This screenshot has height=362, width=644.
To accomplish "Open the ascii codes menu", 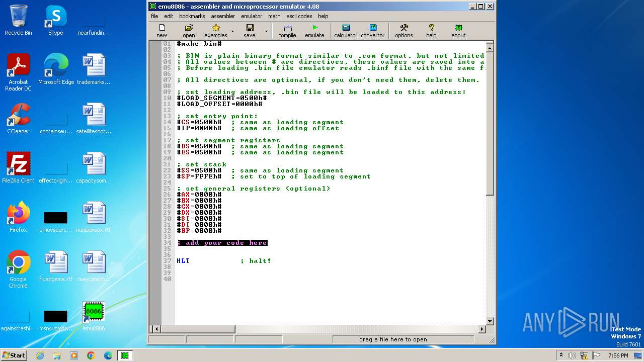I will click(299, 16).
